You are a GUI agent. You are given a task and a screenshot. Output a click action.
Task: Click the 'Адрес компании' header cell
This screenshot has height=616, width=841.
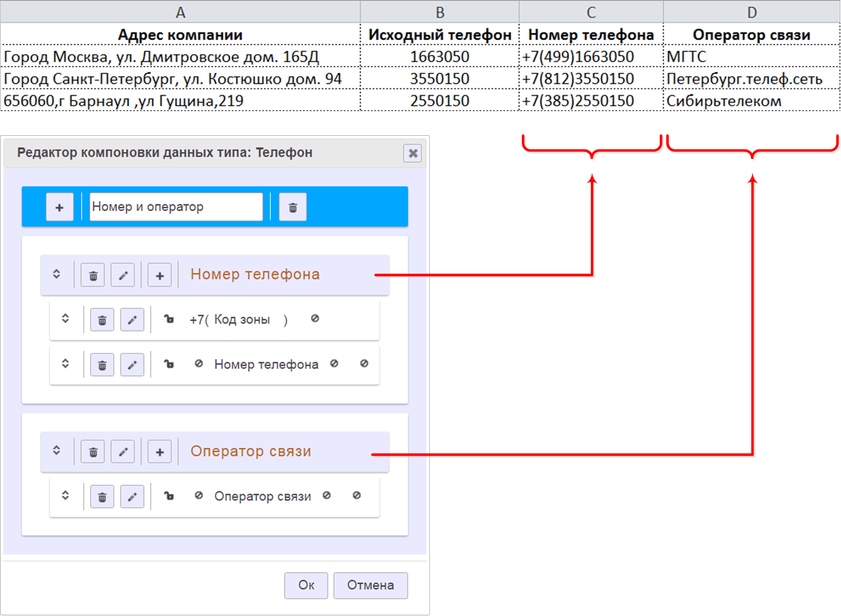pyautogui.click(x=180, y=35)
